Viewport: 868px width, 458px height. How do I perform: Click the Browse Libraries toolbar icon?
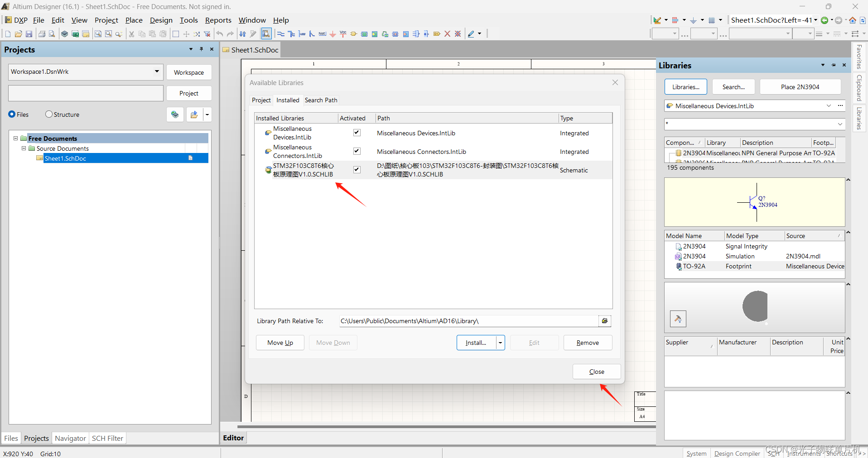coord(266,34)
